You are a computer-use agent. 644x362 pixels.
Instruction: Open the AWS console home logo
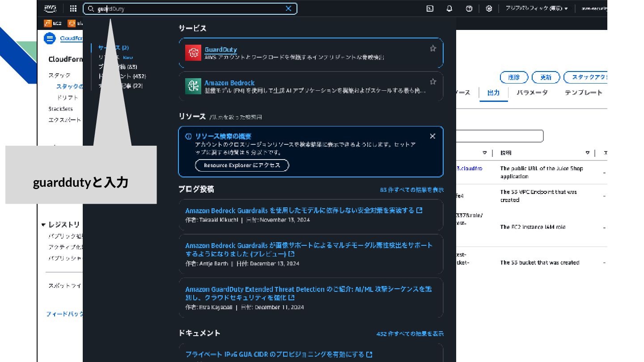tap(50, 8)
